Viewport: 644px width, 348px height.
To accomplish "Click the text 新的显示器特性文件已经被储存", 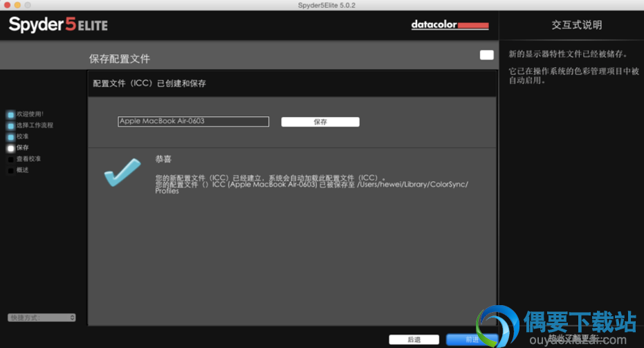I will click(x=568, y=54).
